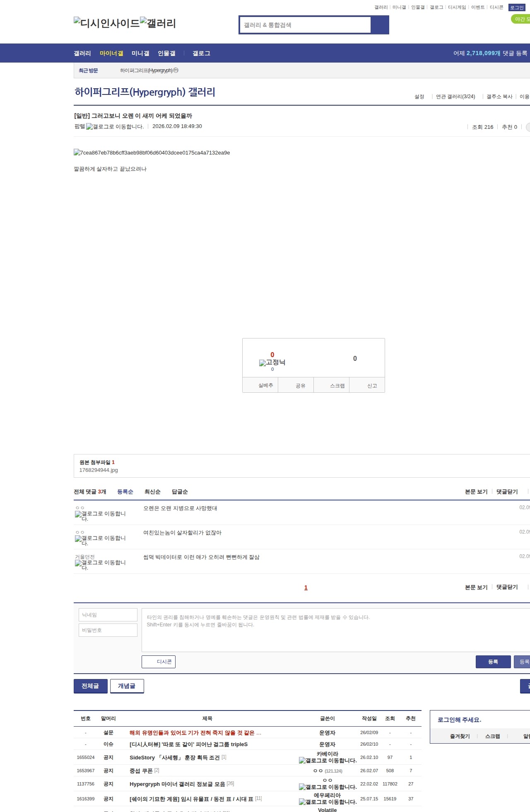Click into the comment text area
The width and height of the screenshot is (530, 812).
pos(336,630)
